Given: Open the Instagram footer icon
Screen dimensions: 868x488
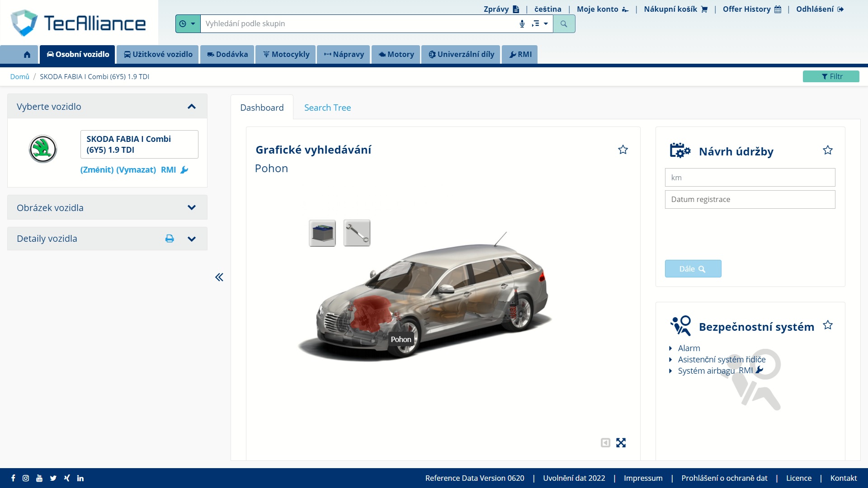Looking at the screenshot, I should pyautogui.click(x=26, y=478).
